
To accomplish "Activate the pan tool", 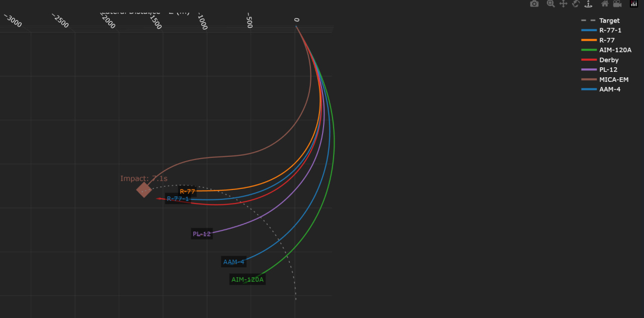I will click(x=563, y=4).
